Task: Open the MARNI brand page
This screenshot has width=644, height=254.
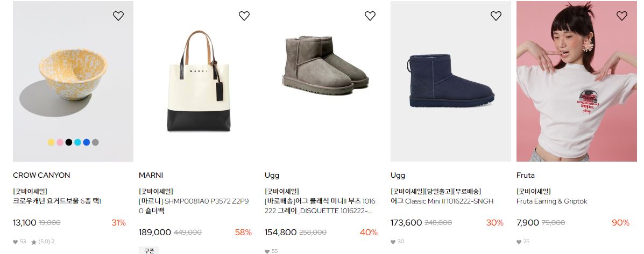Action: coord(151,176)
